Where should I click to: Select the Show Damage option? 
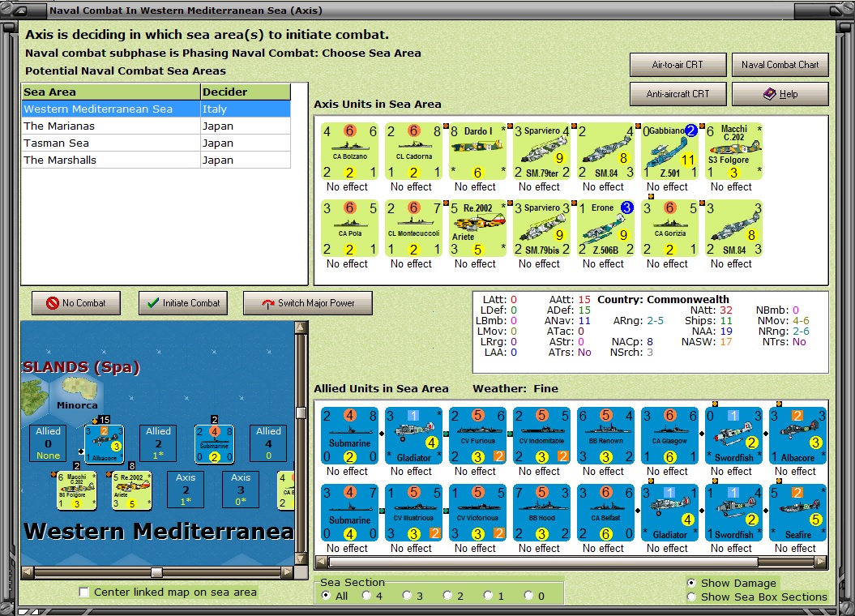click(691, 584)
